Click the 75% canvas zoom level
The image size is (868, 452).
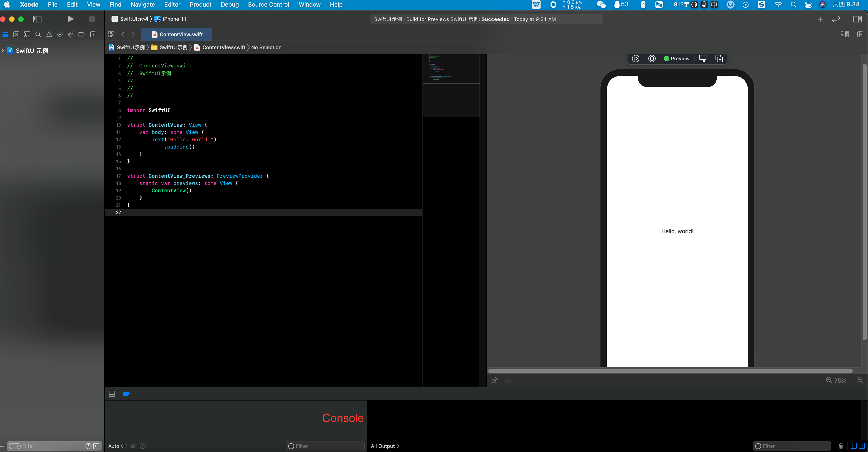coord(840,380)
